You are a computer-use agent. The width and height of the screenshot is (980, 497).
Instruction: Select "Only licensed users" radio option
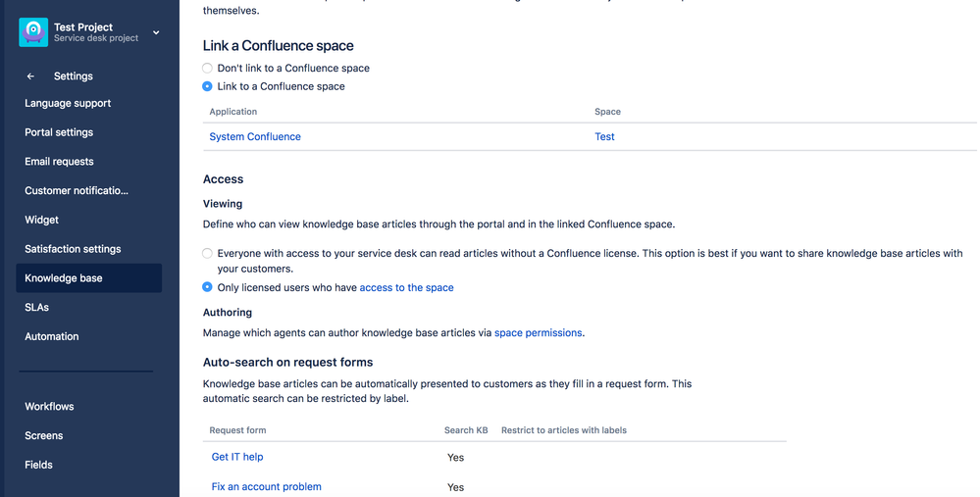tap(207, 287)
